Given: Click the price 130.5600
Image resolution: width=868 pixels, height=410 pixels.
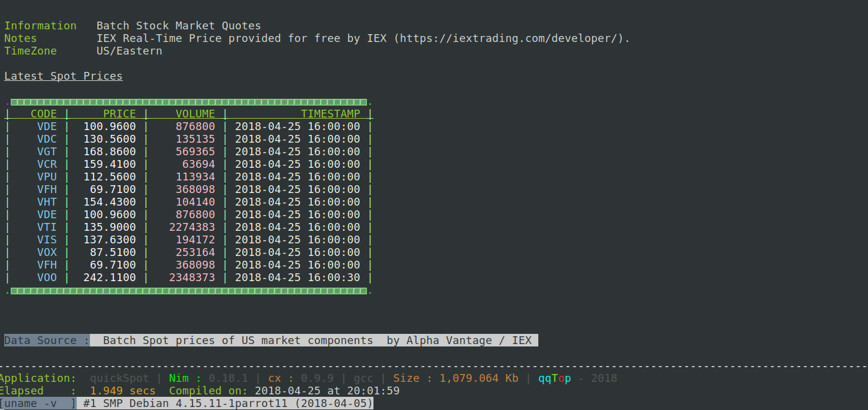Looking at the screenshot, I should 110,139.
